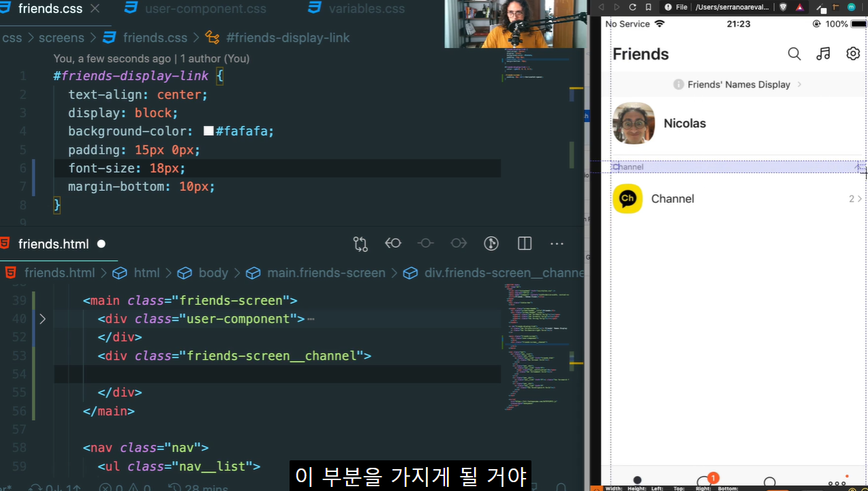
Task: Click the html element breadcrumb
Action: (146, 273)
